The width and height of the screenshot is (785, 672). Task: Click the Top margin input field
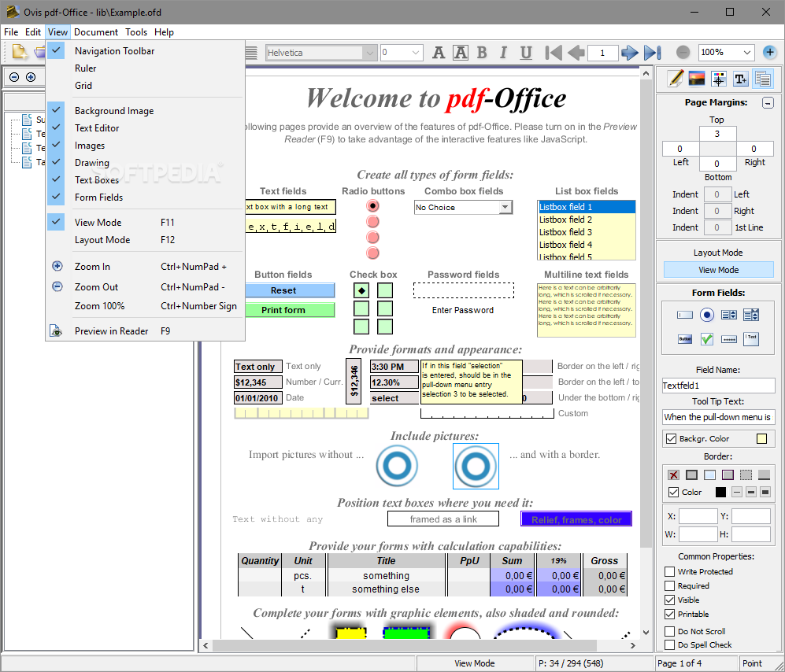coord(717,134)
